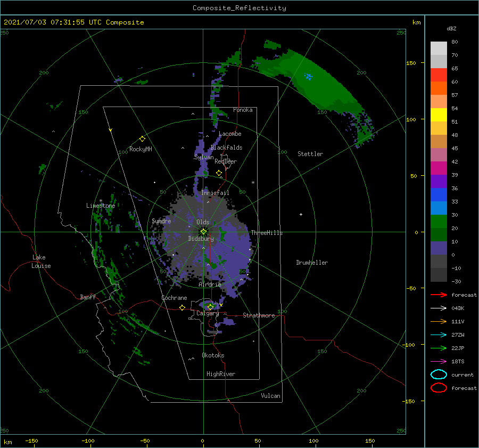The height and width of the screenshot is (448, 479).
Task: Click the white asterisk marker east of Innisfail
Action: [x=253, y=183]
